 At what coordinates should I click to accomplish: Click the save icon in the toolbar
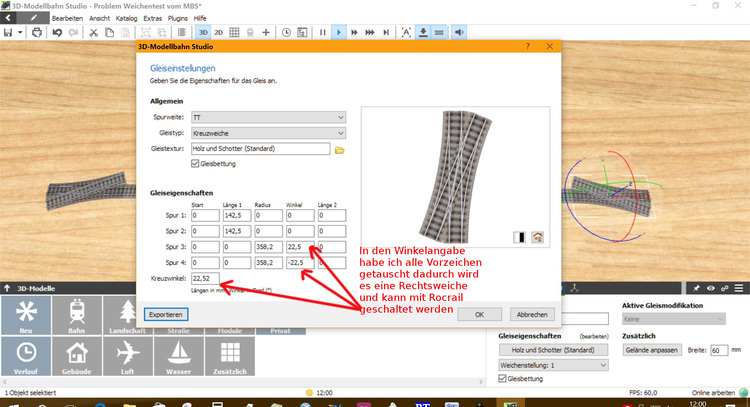9,32
